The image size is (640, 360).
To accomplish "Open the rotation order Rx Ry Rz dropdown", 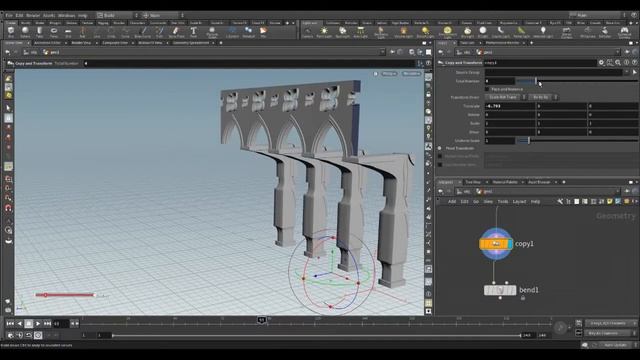I will click(x=543, y=97).
